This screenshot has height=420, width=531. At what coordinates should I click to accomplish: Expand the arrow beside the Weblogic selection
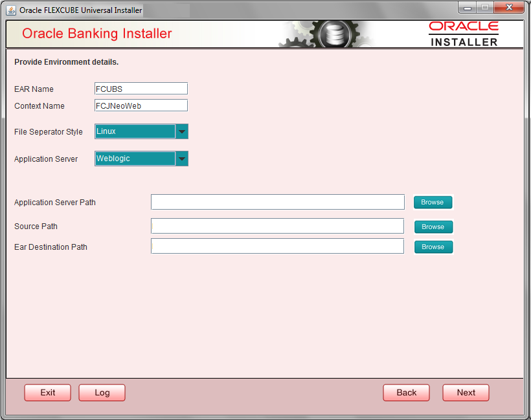pos(182,159)
